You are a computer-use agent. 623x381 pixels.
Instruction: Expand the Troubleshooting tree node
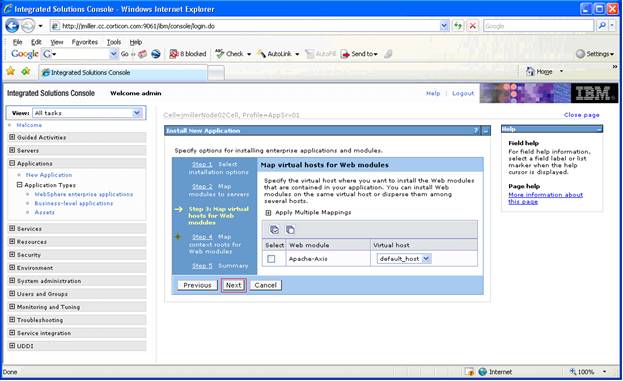coord(12,320)
